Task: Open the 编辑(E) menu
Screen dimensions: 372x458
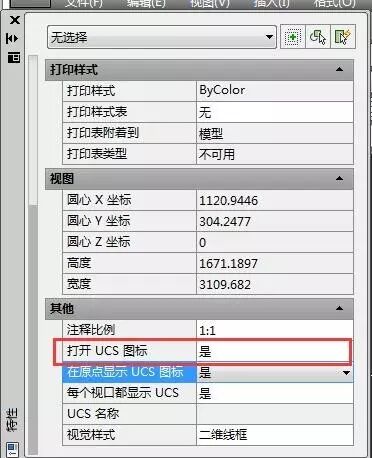Action: coord(146,3)
